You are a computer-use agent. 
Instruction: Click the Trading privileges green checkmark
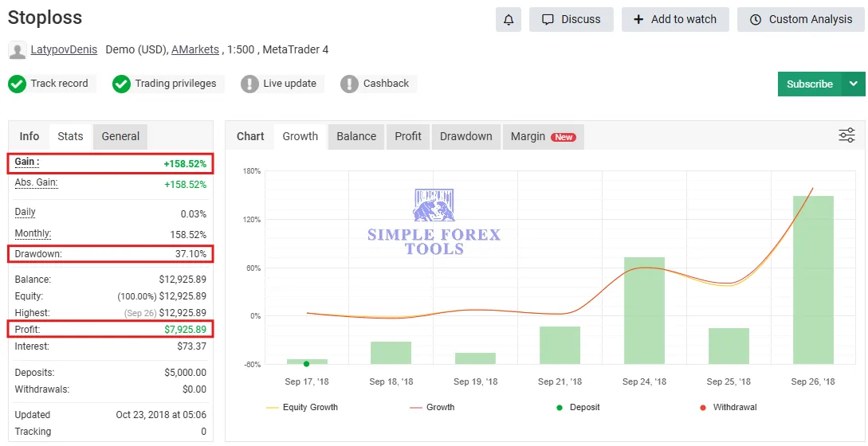tap(121, 84)
